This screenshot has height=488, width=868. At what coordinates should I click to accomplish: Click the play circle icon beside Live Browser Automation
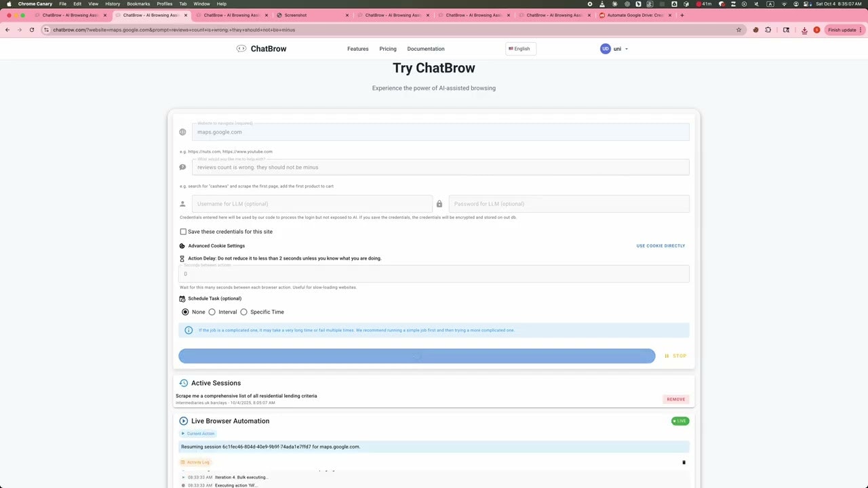pyautogui.click(x=183, y=421)
